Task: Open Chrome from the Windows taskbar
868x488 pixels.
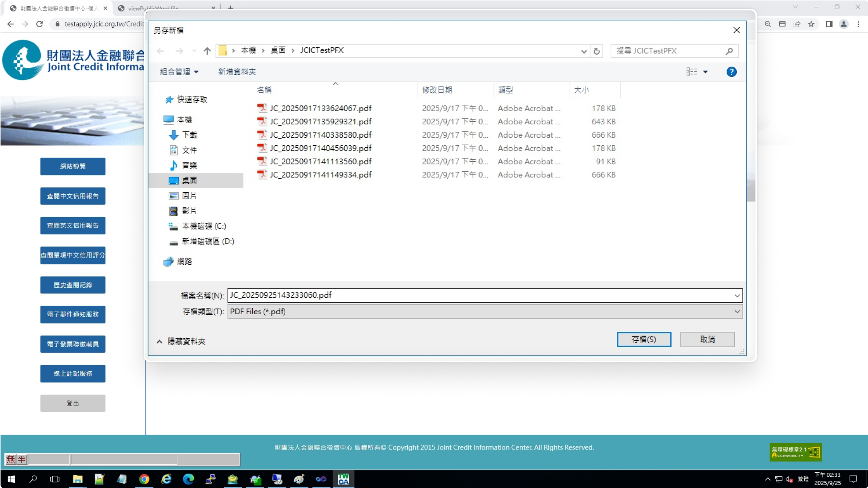Action: tap(144, 479)
